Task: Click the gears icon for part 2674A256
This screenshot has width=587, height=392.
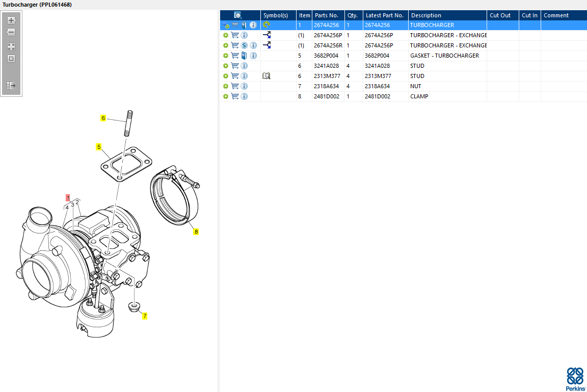Action: point(226,25)
